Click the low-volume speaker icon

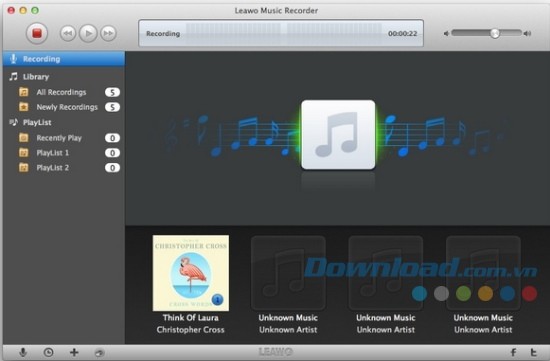[446, 33]
